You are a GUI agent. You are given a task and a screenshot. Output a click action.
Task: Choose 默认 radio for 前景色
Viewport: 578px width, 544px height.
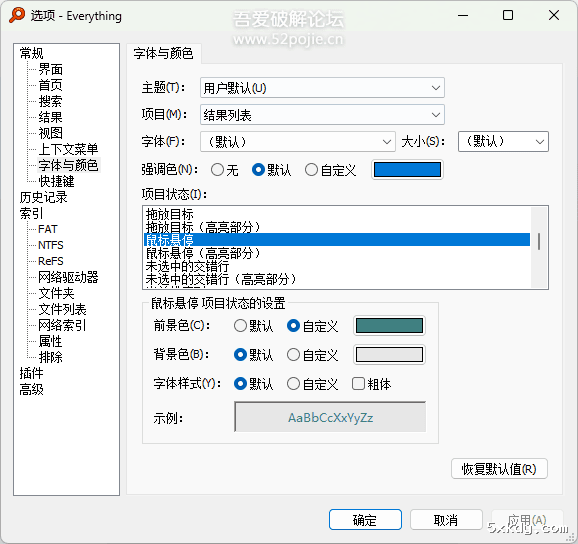click(240, 326)
